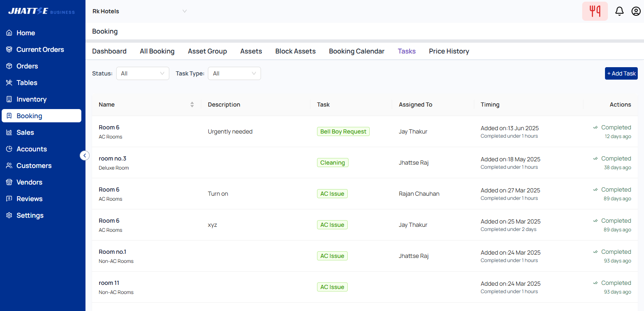Click the Add Task button
The width and height of the screenshot is (644, 311).
click(621, 73)
